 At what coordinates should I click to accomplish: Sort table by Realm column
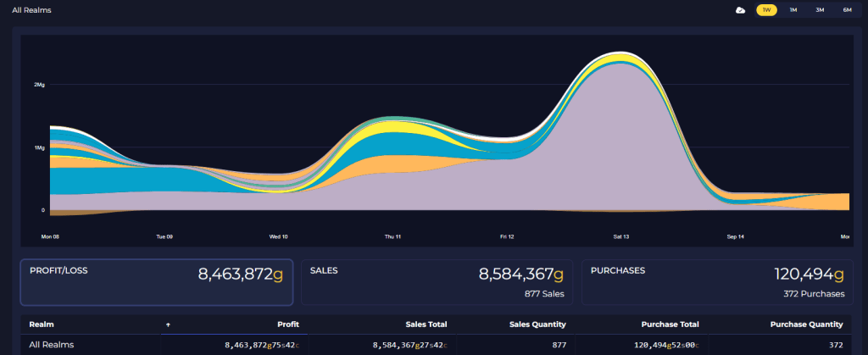pyautogui.click(x=42, y=324)
